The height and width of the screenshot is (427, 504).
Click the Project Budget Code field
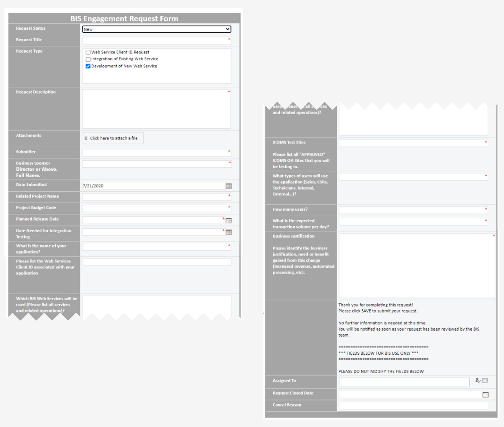[x=155, y=208]
